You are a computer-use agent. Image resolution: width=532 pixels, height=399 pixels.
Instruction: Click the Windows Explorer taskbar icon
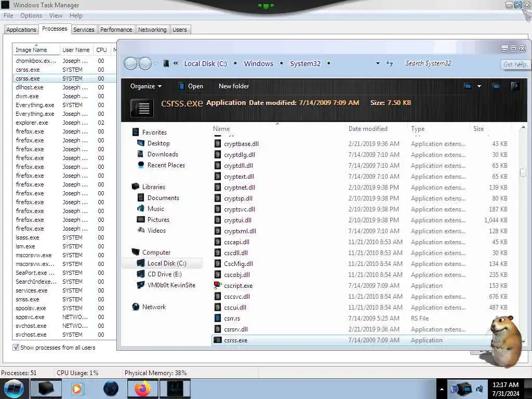(x=46, y=389)
